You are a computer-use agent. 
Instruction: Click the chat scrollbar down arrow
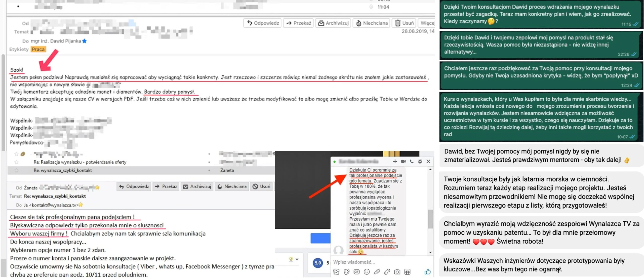click(x=430, y=252)
